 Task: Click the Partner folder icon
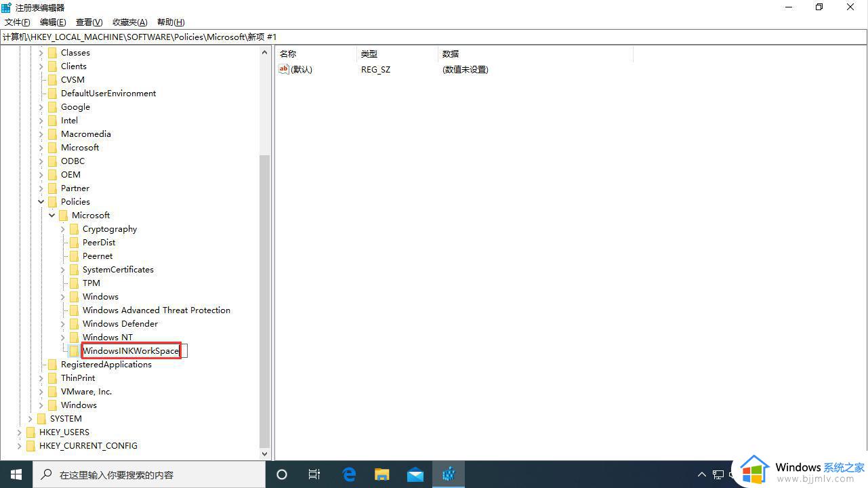pos(52,188)
